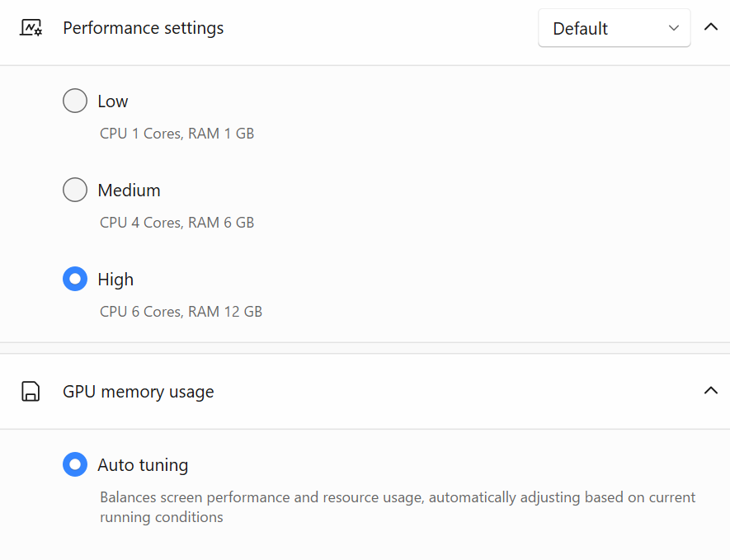
Task: Click the CPU 1 Cores, RAM 1 GB text
Action: 177,133
